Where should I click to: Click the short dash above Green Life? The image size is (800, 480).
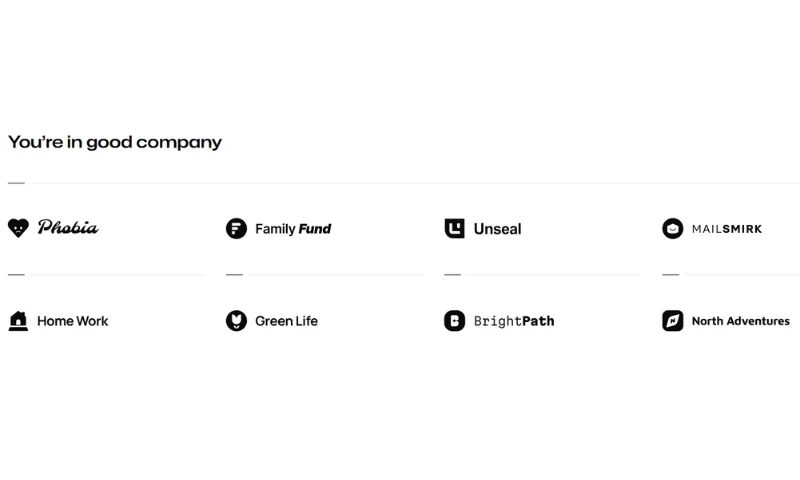(x=234, y=274)
